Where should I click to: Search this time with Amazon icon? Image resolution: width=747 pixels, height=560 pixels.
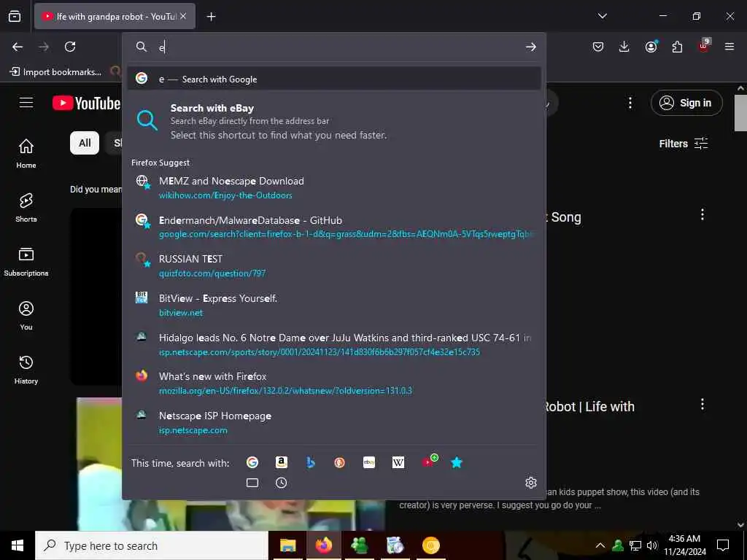(x=282, y=462)
